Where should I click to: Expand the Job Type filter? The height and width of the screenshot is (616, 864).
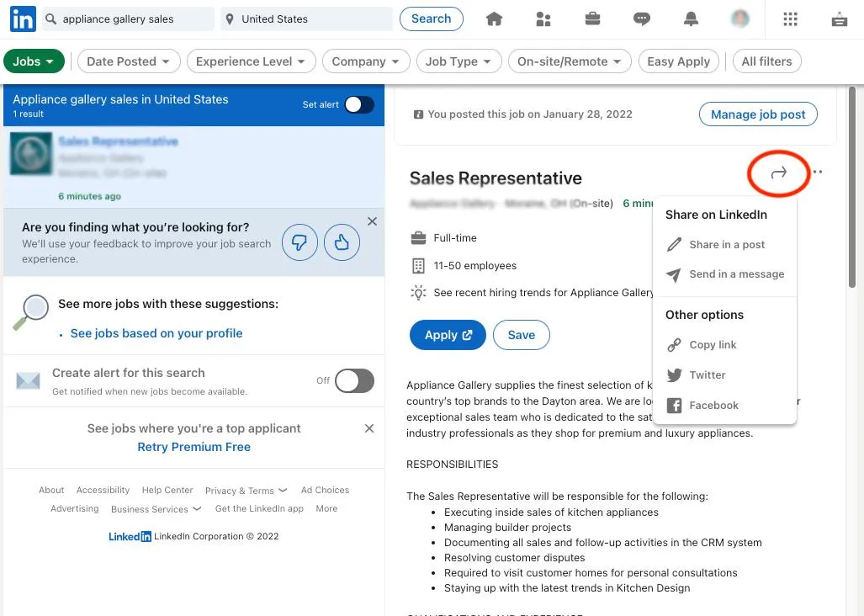[x=459, y=61]
